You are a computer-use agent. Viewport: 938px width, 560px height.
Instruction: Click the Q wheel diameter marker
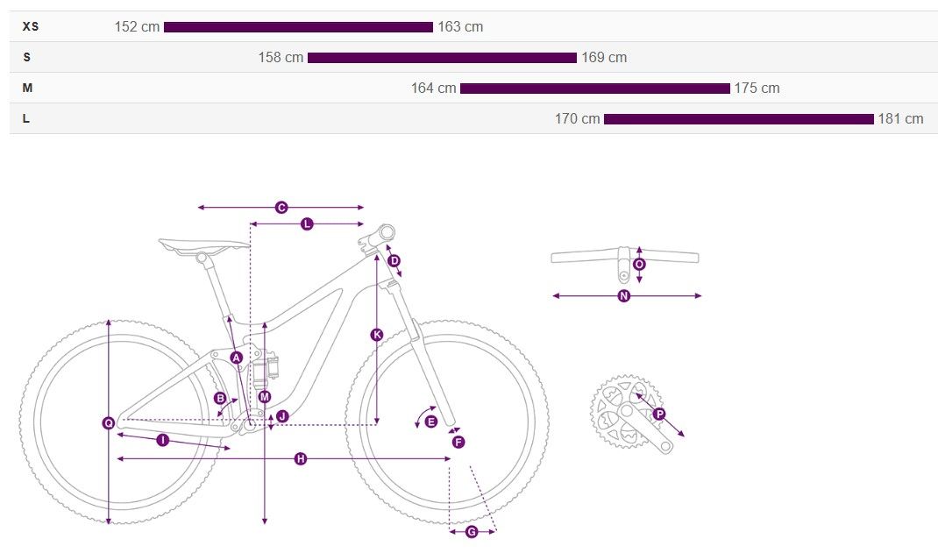tap(109, 423)
